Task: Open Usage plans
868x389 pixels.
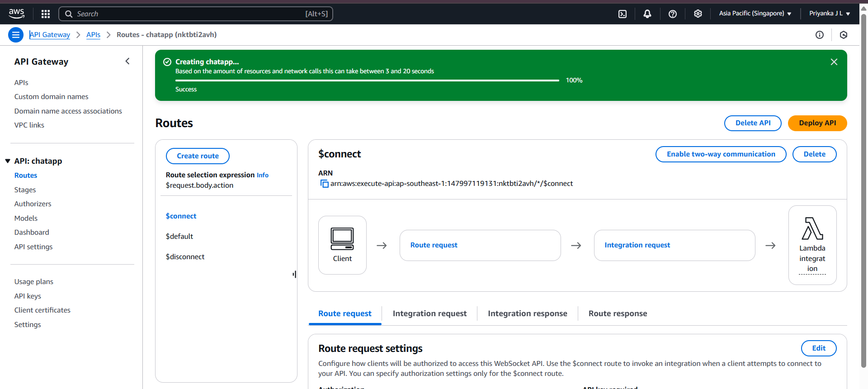Action: 33,282
